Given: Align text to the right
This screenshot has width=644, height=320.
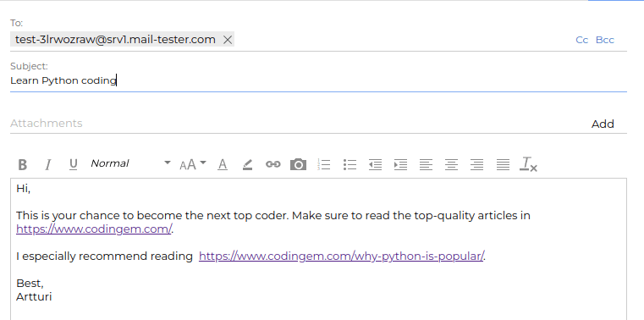Looking at the screenshot, I should click(x=476, y=165).
